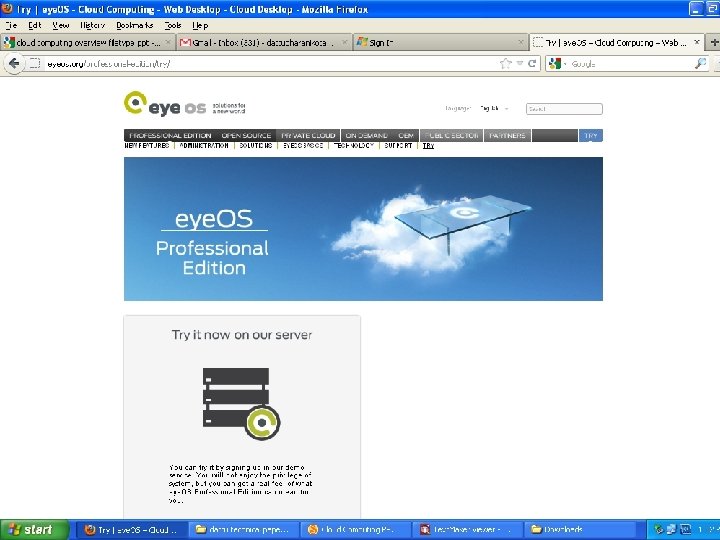This screenshot has height=540, width=720.
Task: Click the Gmail favicon on the Inbox tab
Action: coord(185,43)
